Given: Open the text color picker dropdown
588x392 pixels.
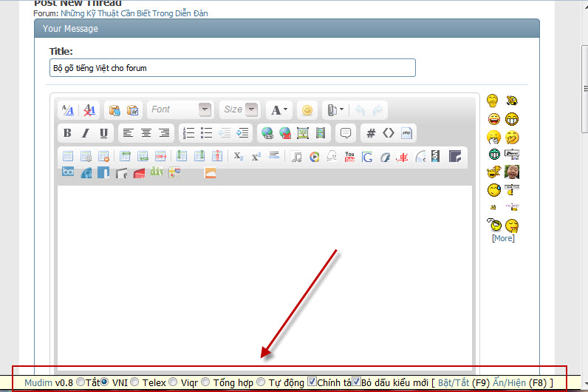Looking at the screenshot, I should (x=278, y=109).
